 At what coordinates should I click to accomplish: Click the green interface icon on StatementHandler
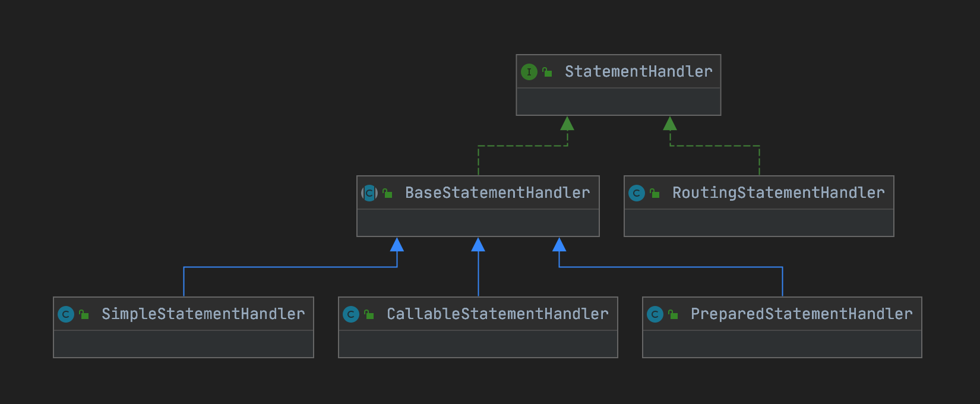(529, 72)
